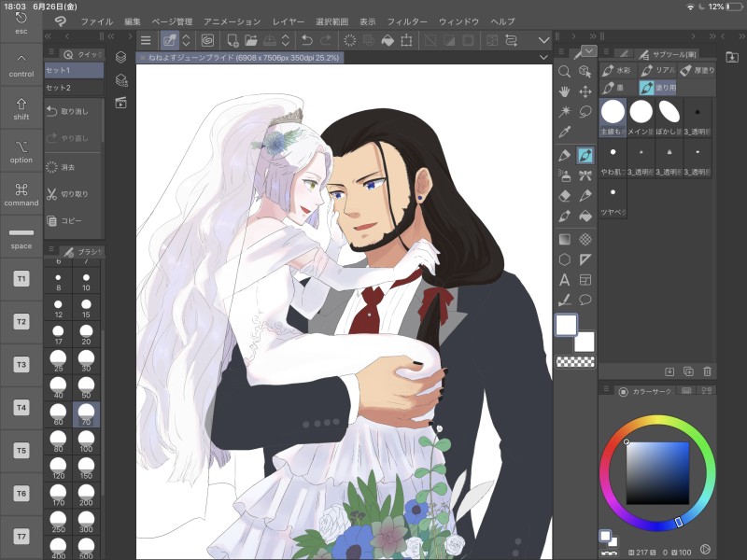
Task: Click the Clear (dotted circle) icon in command bar
Action: click(349, 40)
